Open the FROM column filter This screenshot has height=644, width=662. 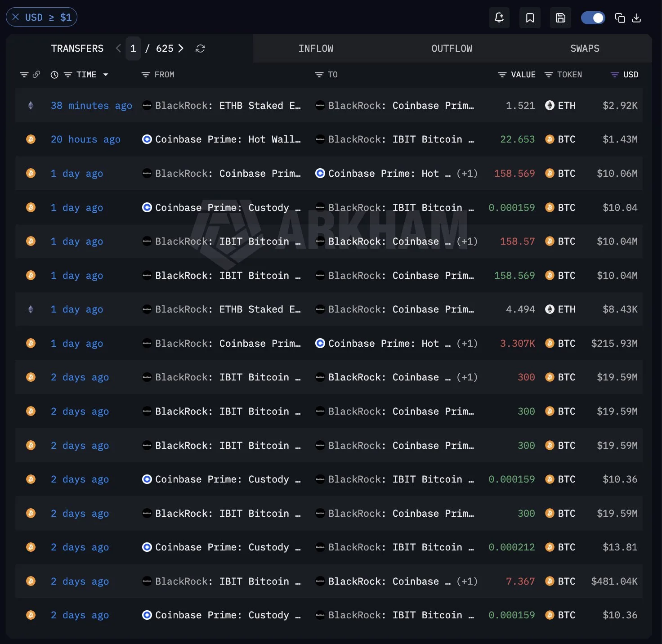(146, 75)
